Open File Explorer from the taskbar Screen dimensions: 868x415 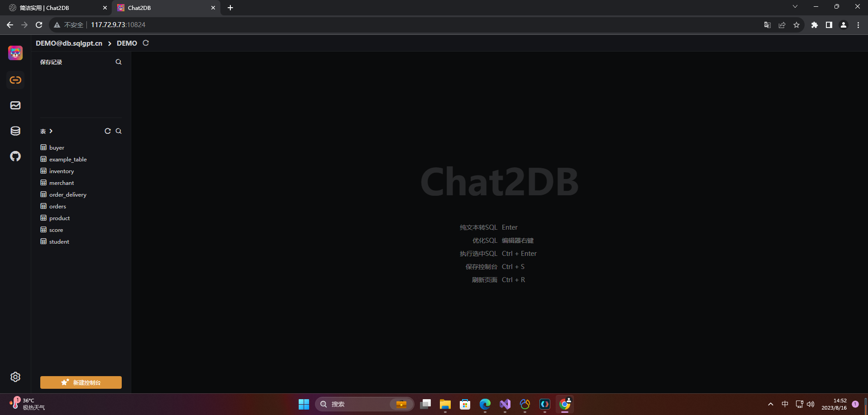[445, 404]
